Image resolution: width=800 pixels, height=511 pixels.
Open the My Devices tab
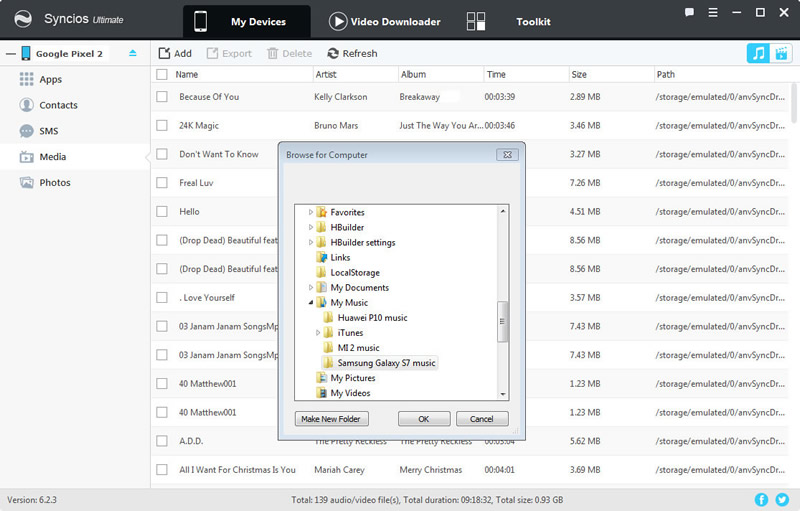[x=246, y=21]
